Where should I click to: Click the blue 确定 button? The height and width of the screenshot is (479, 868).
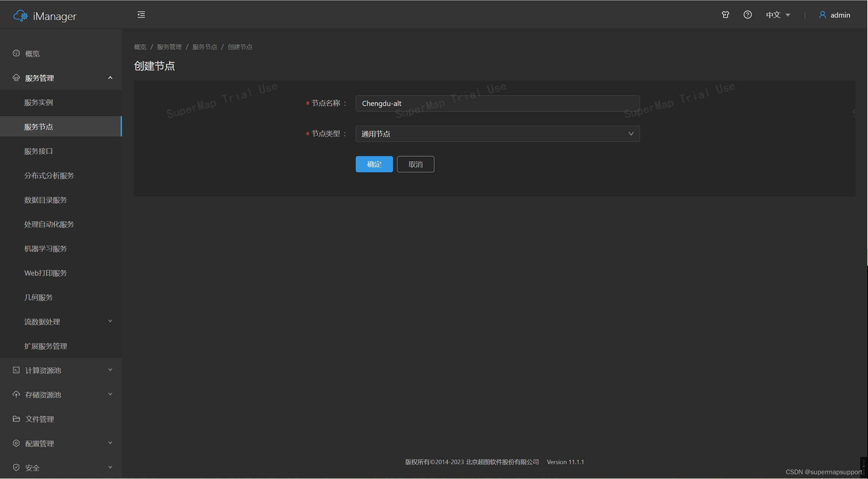click(x=374, y=164)
